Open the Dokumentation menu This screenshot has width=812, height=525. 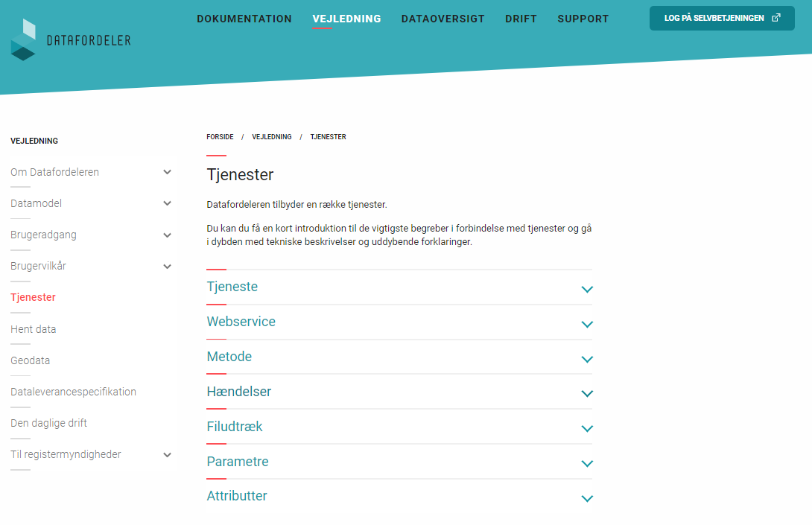point(244,19)
